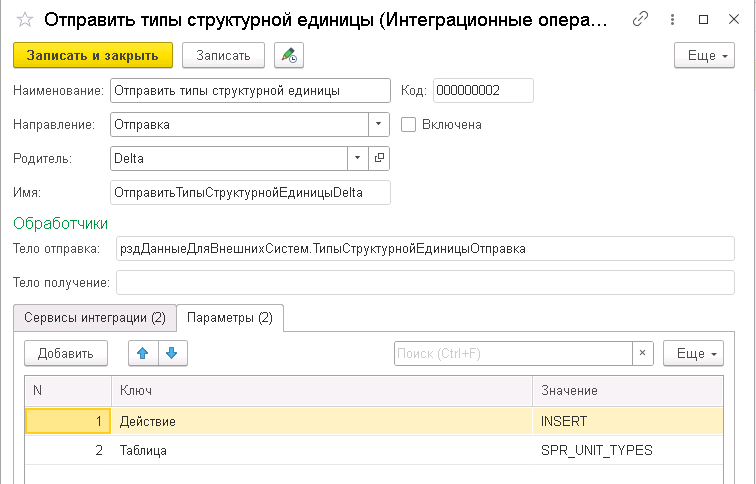Clear the search field with X
This screenshot has height=484, width=756.
[643, 353]
